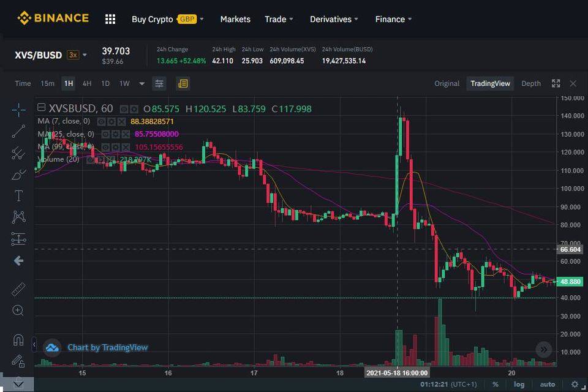
Task: Select the measure ruler tool
Action: pos(18,288)
